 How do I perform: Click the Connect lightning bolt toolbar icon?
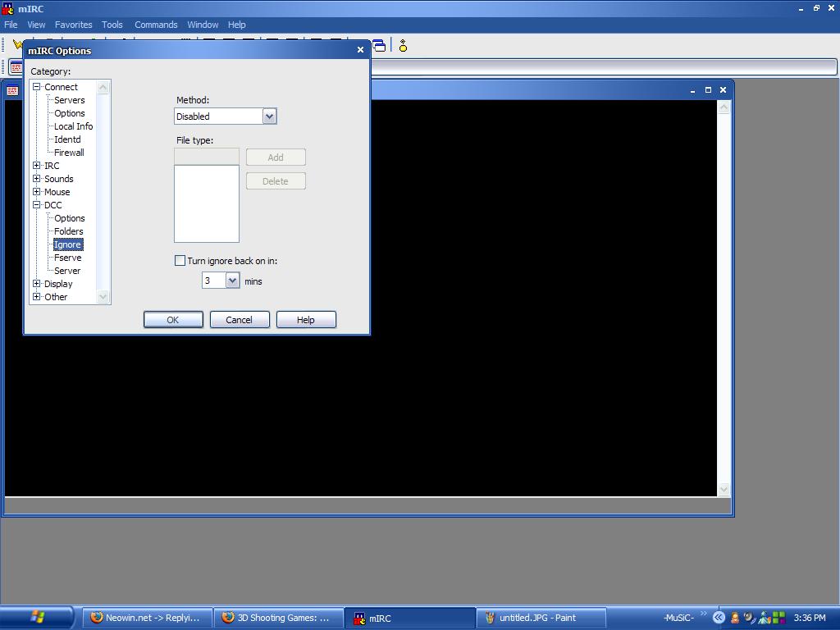click(16, 43)
